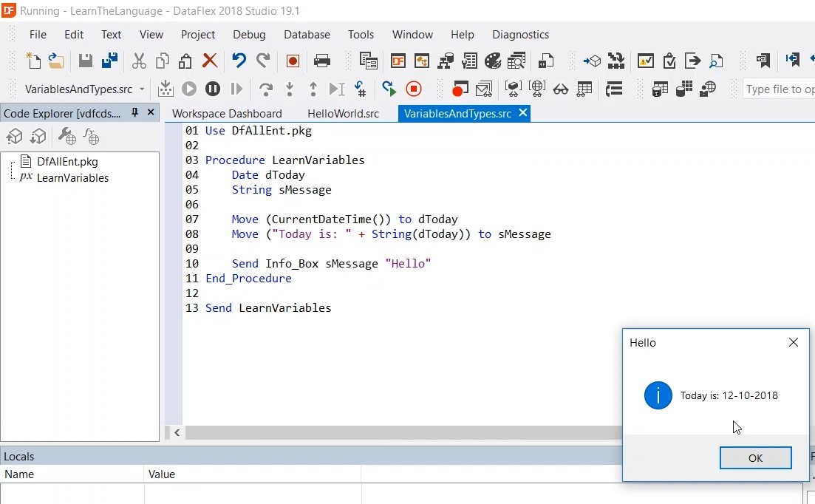Click the red X delete icon

[210, 61]
